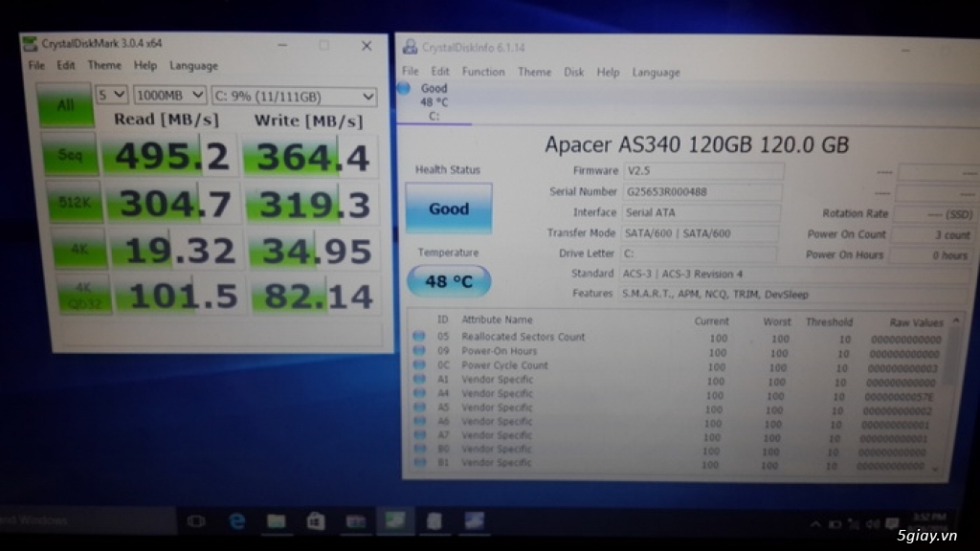The width and height of the screenshot is (980, 551).
Task: Click the Transfer Mode field SATA/600
Action: pos(700,233)
